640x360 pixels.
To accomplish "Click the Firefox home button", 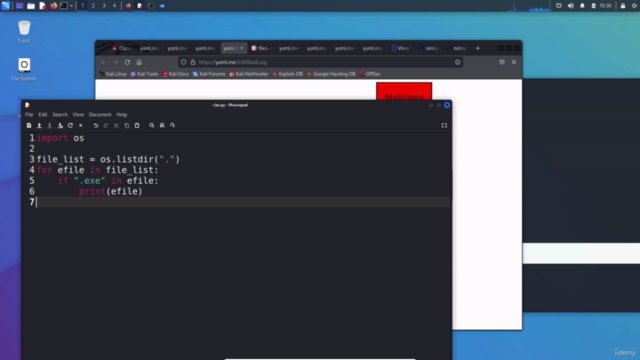I will coord(139,62).
